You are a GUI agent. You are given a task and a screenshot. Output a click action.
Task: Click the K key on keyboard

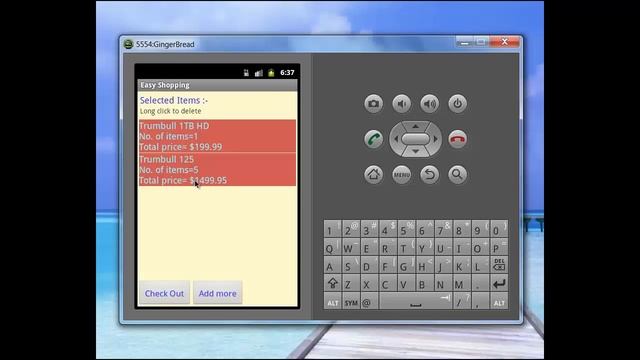click(462, 264)
